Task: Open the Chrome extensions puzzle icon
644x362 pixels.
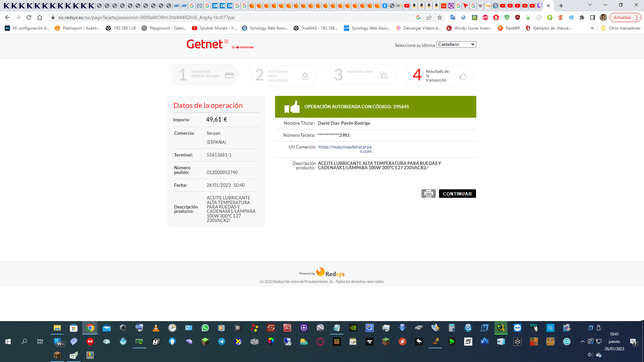Action: point(582,17)
